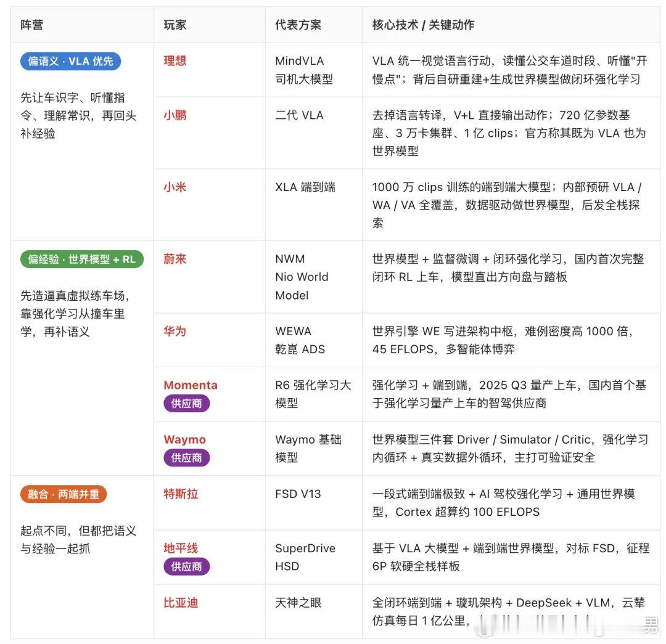Screen dimensions: 666x644
Task: Click the description starting 世界引擎 WE
Action: point(503,340)
